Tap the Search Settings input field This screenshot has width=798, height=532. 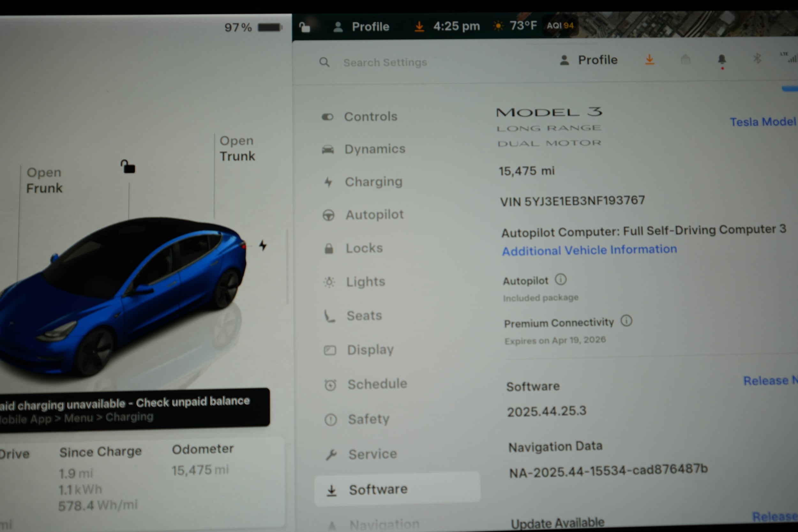click(x=385, y=62)
